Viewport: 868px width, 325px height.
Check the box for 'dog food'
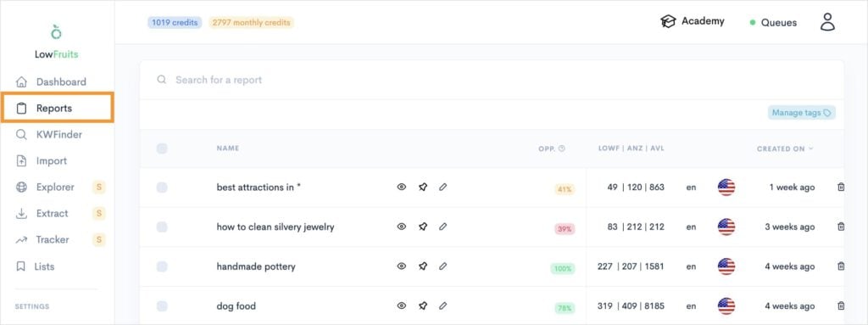point(162,306)
